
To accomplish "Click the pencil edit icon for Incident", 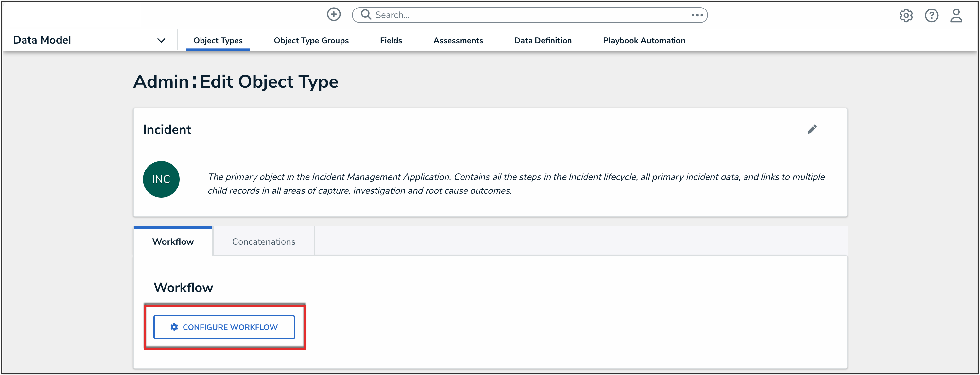I will pyautogui.click(x=812, y=129).
